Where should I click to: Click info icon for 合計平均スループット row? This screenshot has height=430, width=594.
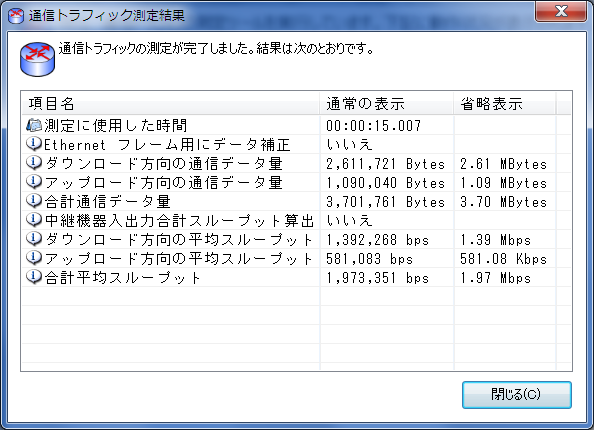[x=34, y=277]
